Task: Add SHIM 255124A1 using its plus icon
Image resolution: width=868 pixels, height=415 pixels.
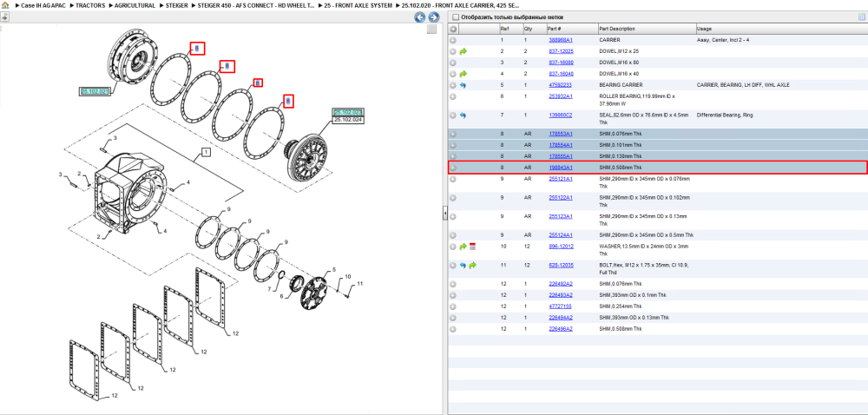Action: pos(453,235)
